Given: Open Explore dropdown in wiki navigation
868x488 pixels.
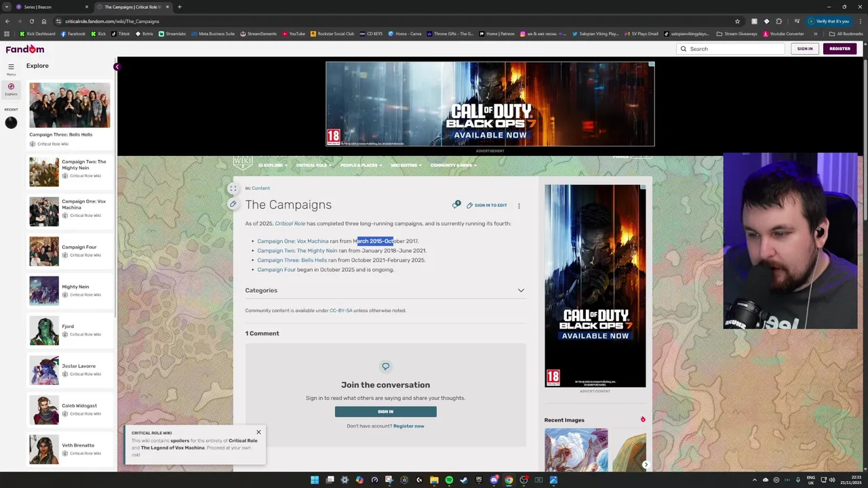Looking at the screenshot, I should click(273, 165).
